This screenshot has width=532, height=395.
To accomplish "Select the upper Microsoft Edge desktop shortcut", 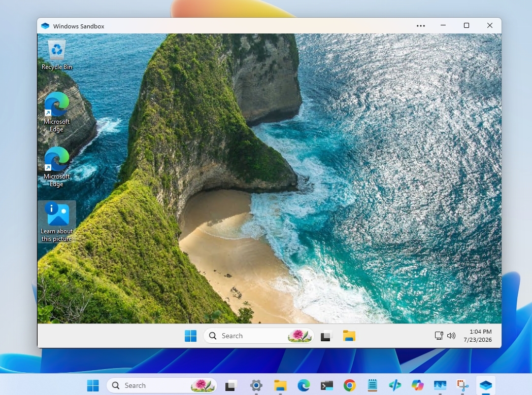I will (57, 112).
